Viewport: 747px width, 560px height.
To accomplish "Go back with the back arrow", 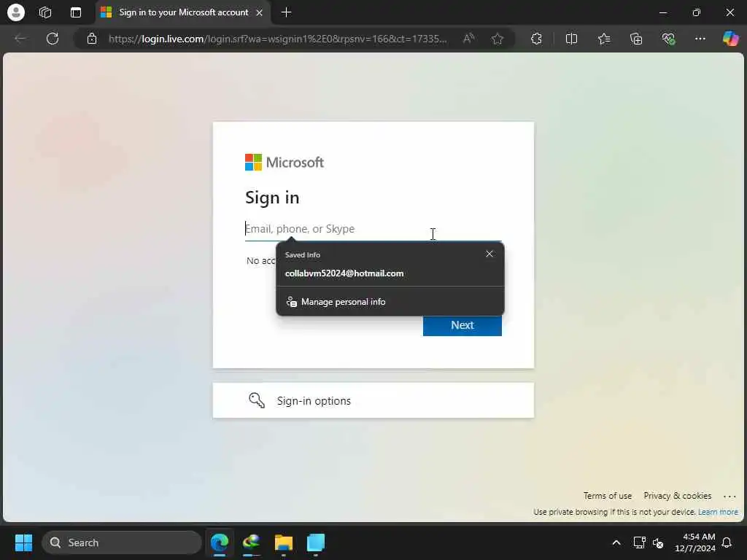I will 20,39.
